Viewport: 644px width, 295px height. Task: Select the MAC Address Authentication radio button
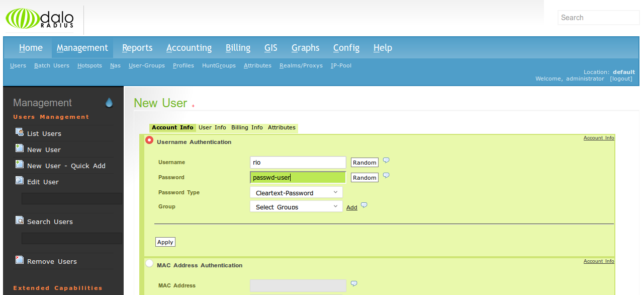(149, 263)
